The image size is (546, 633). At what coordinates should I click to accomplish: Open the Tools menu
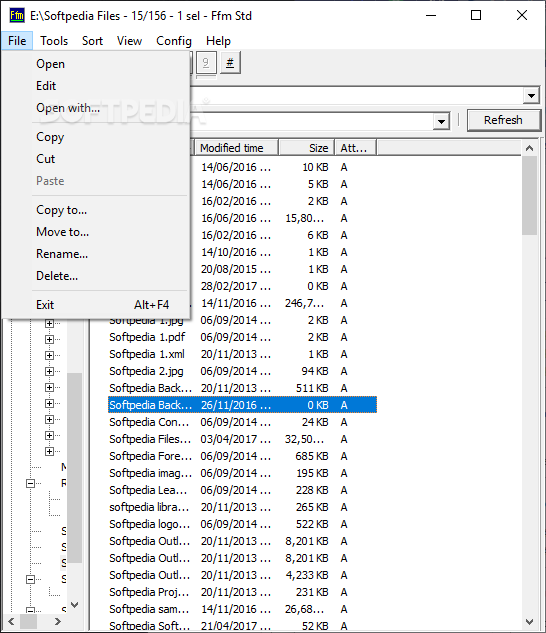click(x=54, y=41)
